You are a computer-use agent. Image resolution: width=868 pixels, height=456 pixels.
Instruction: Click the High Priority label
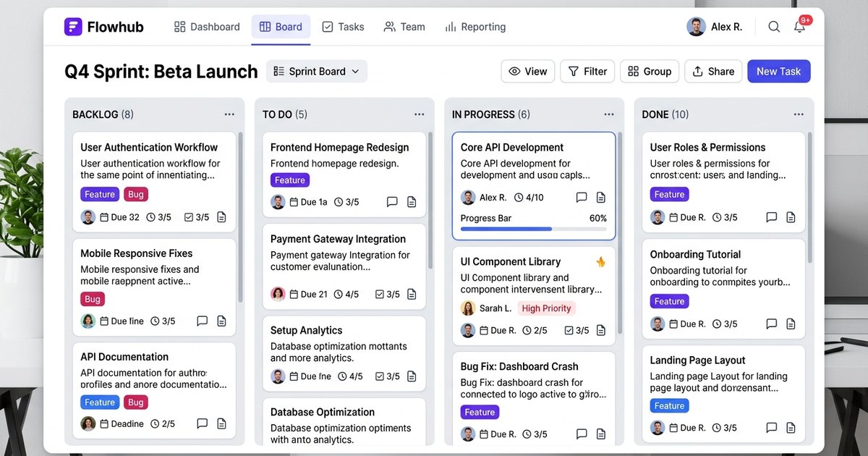tap(547, 308)
